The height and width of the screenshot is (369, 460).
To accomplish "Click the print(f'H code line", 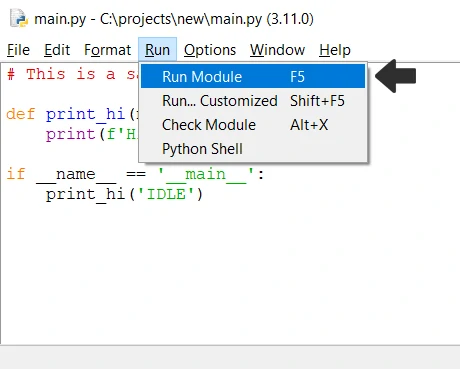I will click(x=91, y=134).
